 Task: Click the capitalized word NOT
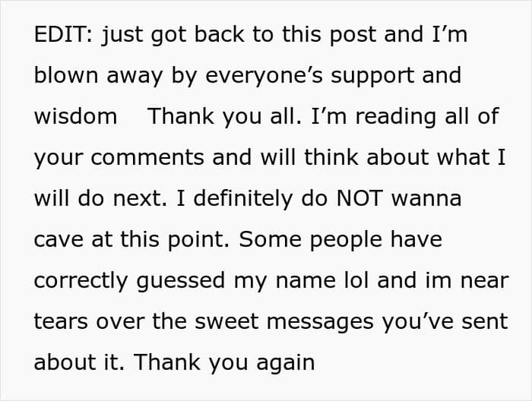tap(359, 198)
